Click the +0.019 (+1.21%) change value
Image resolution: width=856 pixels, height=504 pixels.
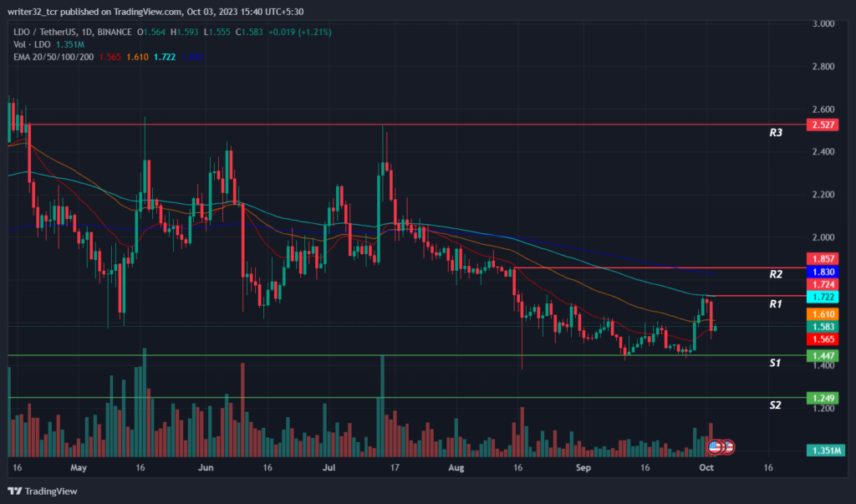(300, 33)
